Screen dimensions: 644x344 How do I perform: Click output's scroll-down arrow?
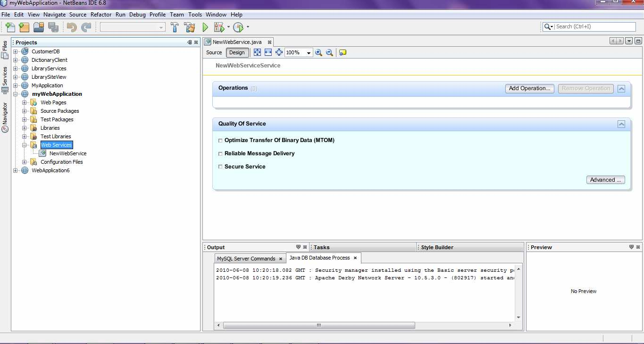pyautogui.click(x=519, y=318)
